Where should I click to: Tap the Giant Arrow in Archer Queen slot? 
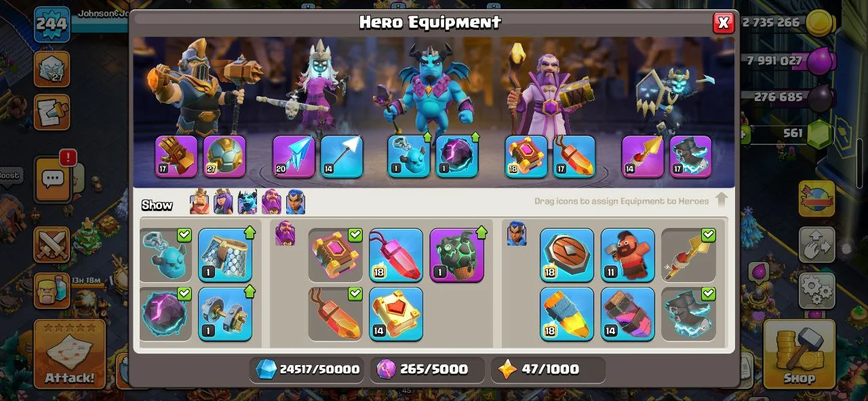pyautogui.click(x=342, y=157)
